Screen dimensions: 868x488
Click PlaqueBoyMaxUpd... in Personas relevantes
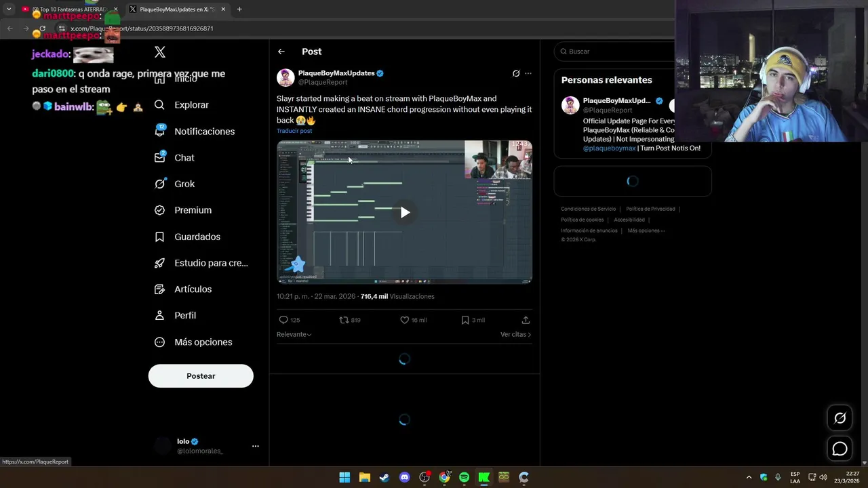[x=616, y=100]
